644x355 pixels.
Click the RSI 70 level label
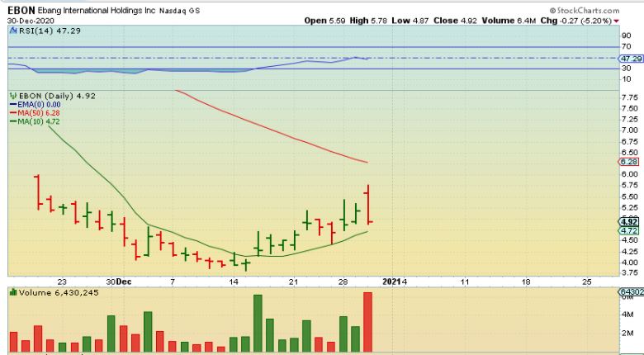click(x=626, y=46)
